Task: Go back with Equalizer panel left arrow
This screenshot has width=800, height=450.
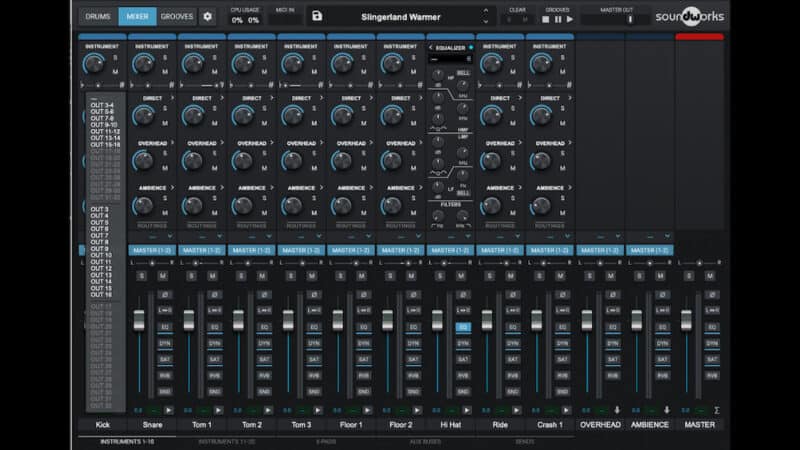Action: (431, 47)
